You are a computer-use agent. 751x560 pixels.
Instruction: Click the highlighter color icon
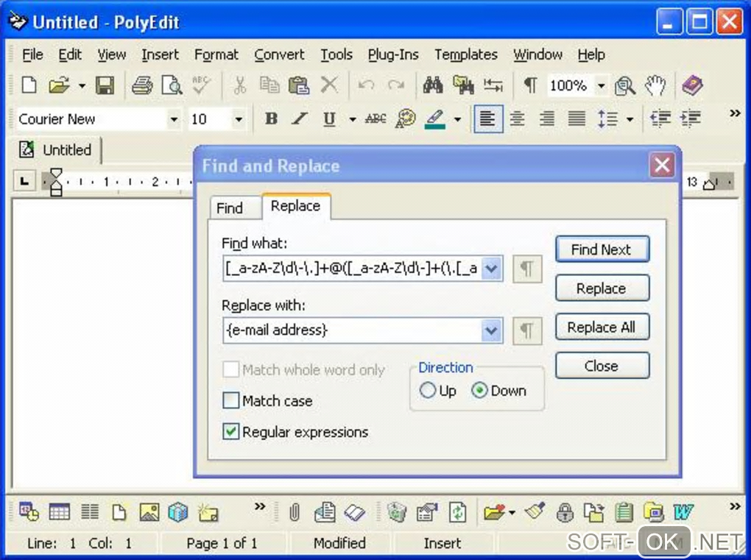pyautogui.click(x=435, y=118)
